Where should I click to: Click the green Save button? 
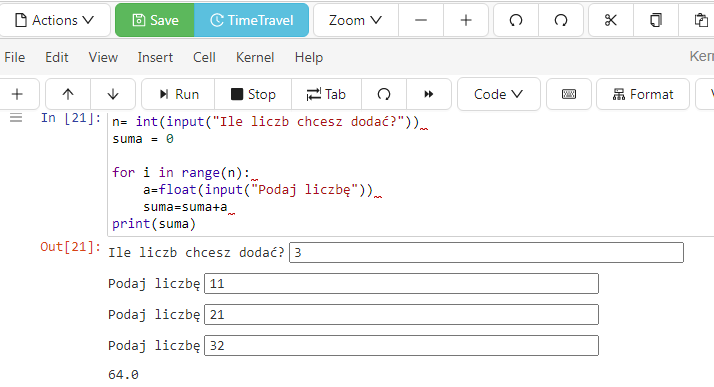click(155, 20)
